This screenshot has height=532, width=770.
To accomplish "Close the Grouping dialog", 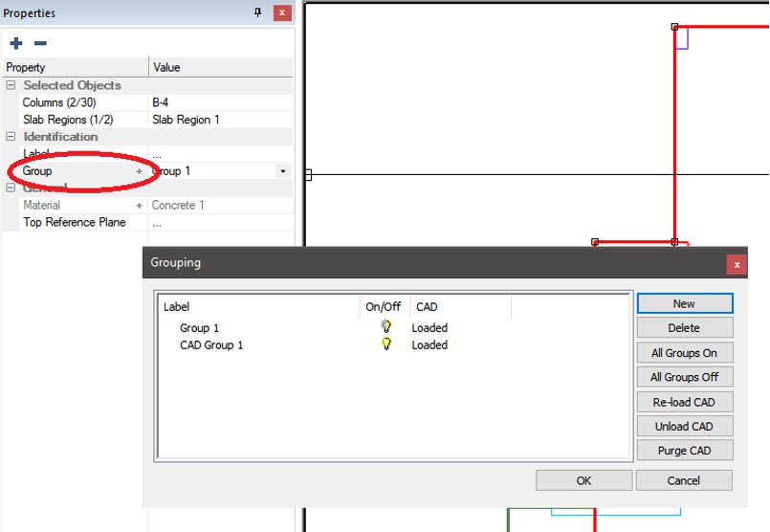I will pyautogui.click(x=736, y=264).
